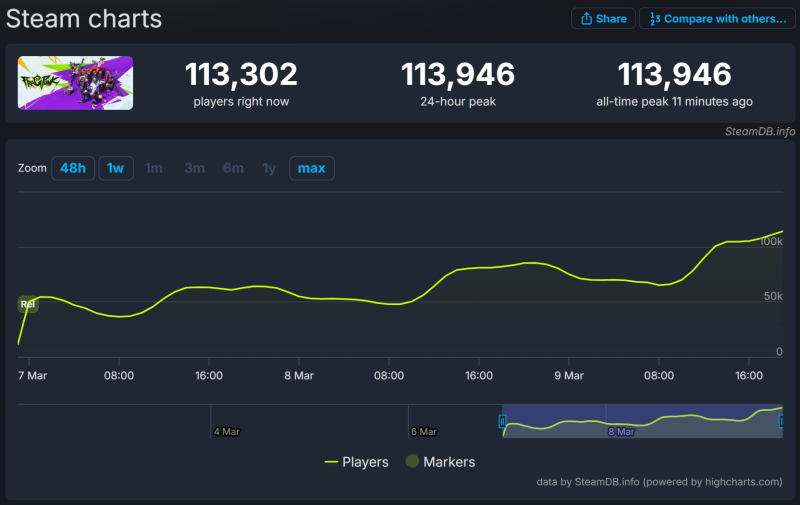800x505 pixels.
Task: Toggle the Players series legend
Action: coord(357,462)
